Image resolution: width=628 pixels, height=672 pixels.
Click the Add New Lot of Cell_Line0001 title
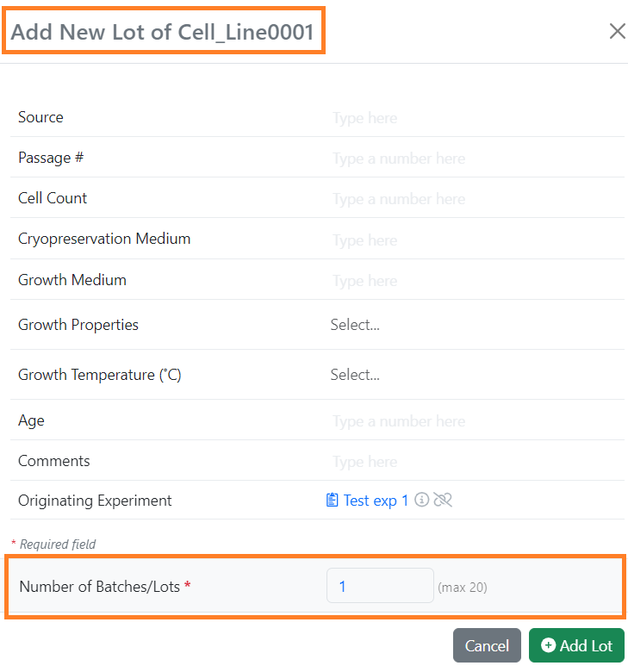tap(163, 32)
